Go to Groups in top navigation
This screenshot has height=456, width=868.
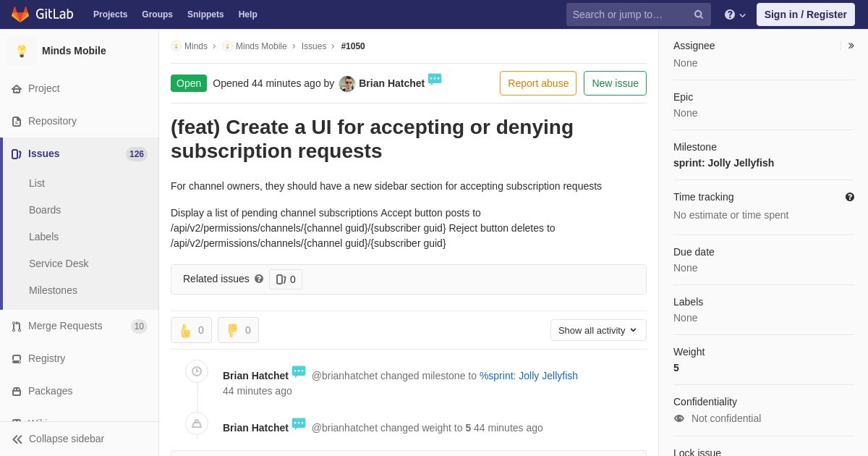(157, 14)
